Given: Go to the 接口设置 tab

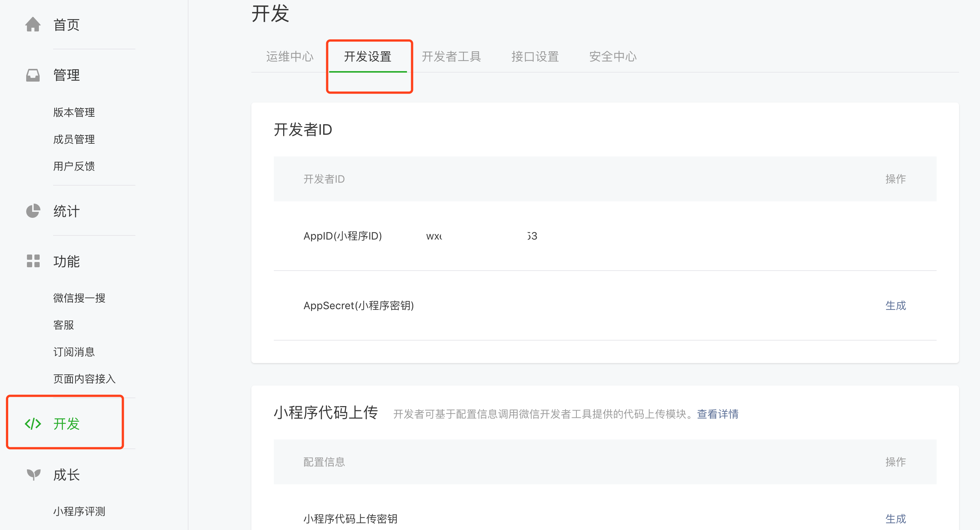Looking at the screenshot, I should (x=535, y=57).
